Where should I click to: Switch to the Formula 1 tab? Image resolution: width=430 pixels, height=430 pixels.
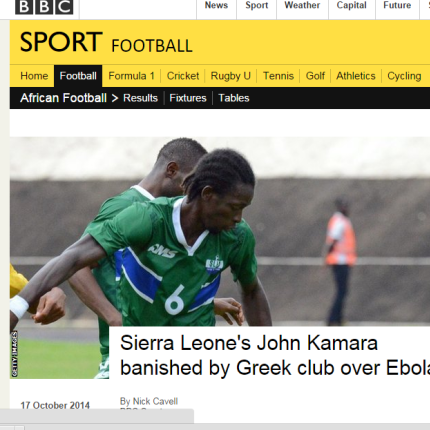pos(131,76)
